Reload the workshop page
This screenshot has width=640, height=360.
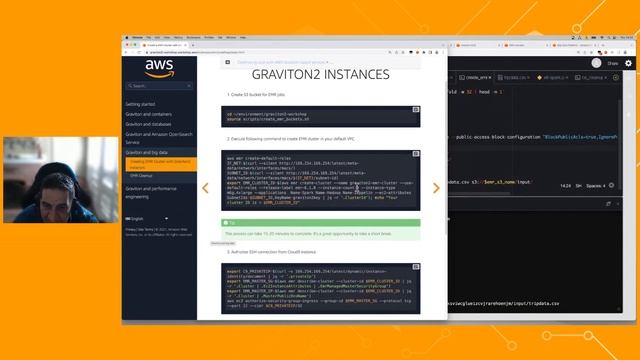pos(139,53)
